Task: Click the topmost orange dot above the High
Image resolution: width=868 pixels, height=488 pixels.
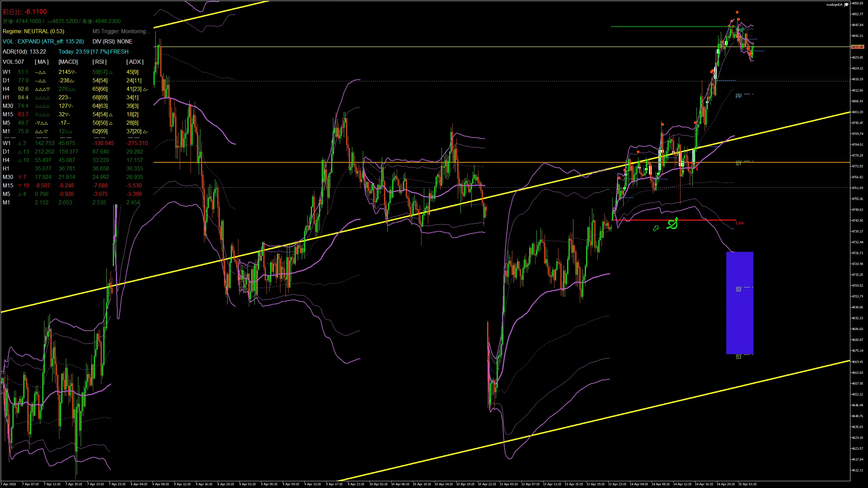Action: pos(737,12)
